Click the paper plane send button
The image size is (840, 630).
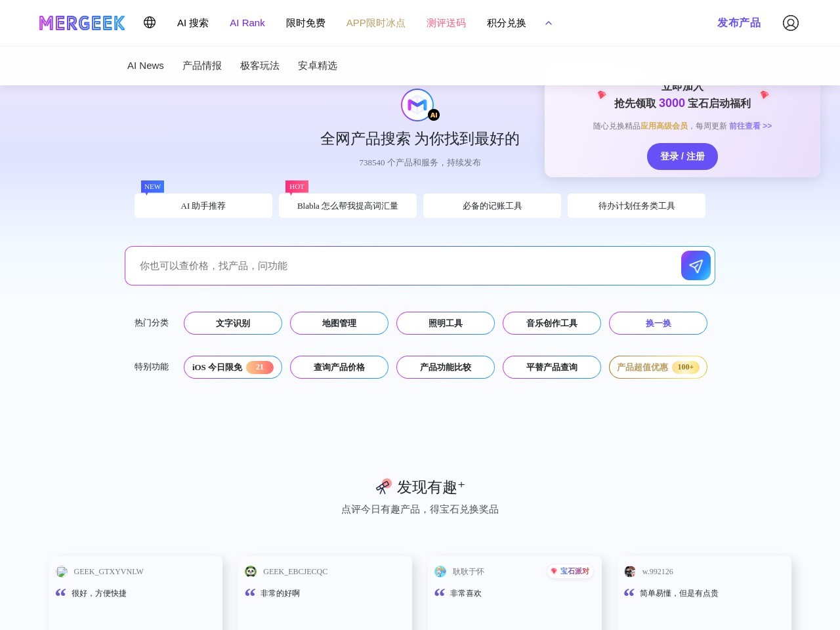click(696, 266)
